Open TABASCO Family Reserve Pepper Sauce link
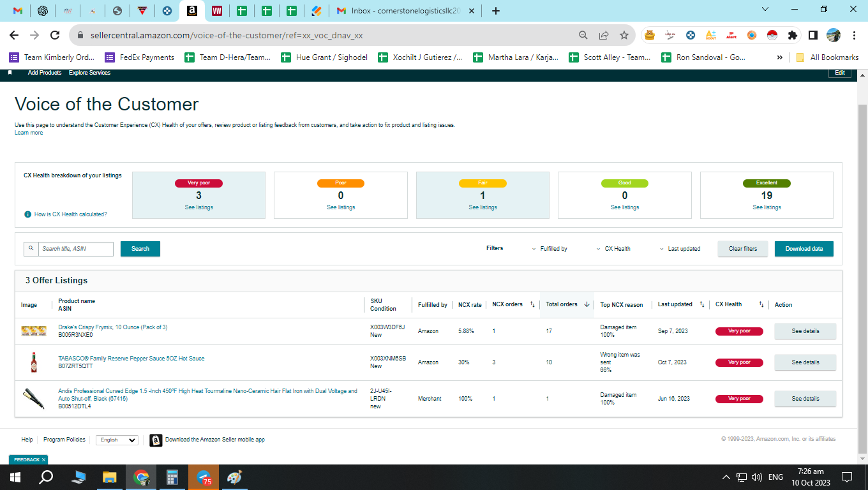Image resolution: width=868 pixels, height=490 pixels. pos(131,359)
